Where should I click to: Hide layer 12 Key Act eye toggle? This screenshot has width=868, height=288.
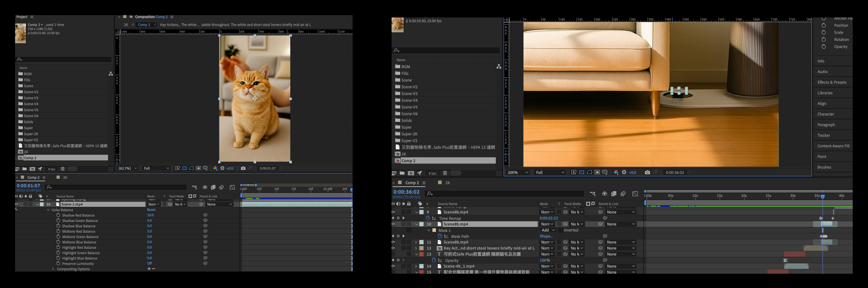click(x=393, y=248)
